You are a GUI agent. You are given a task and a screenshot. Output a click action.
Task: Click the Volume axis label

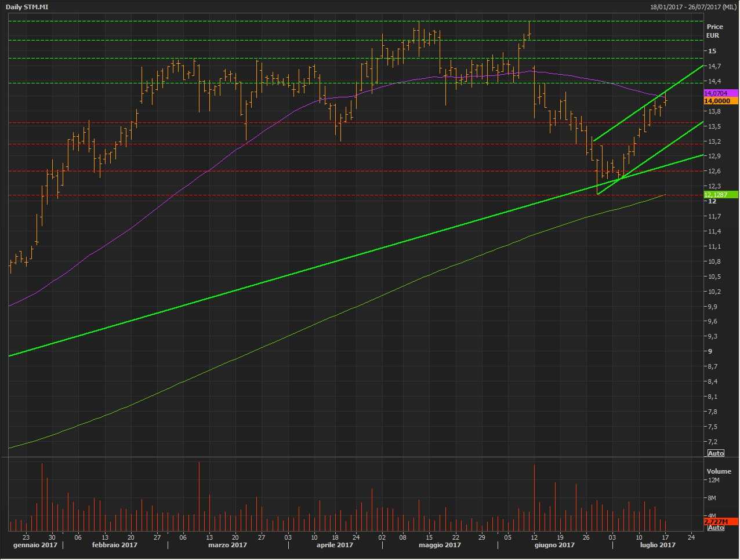(719, 471)
